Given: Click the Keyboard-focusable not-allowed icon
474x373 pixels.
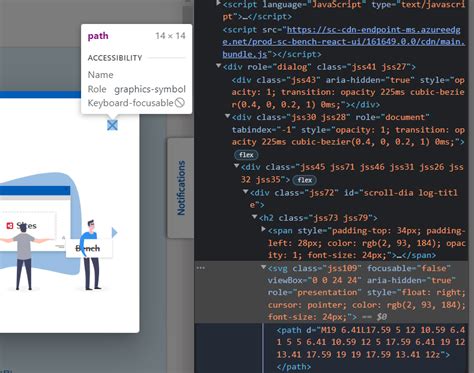Looking at the screenshot, I should click(180, 103).
